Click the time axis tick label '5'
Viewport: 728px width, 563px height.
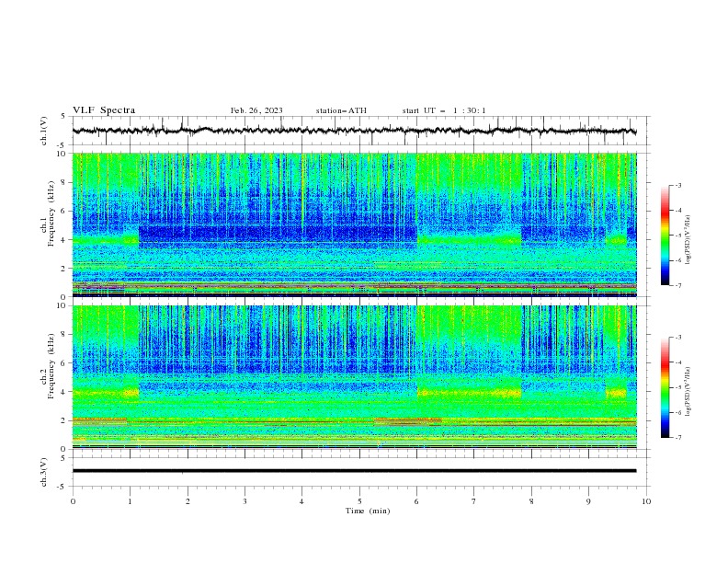[359, 501]
